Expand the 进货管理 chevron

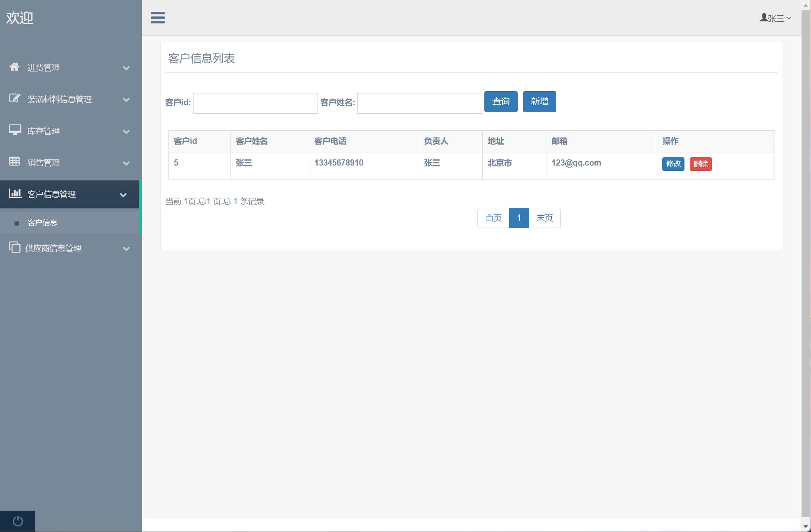[x=127, y=68]
